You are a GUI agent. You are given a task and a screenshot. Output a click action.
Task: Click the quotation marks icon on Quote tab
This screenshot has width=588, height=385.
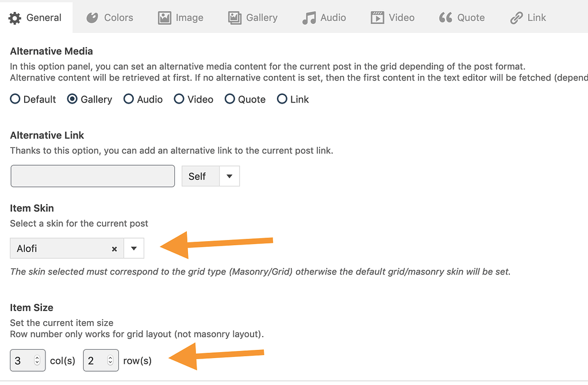coord(445,17)
